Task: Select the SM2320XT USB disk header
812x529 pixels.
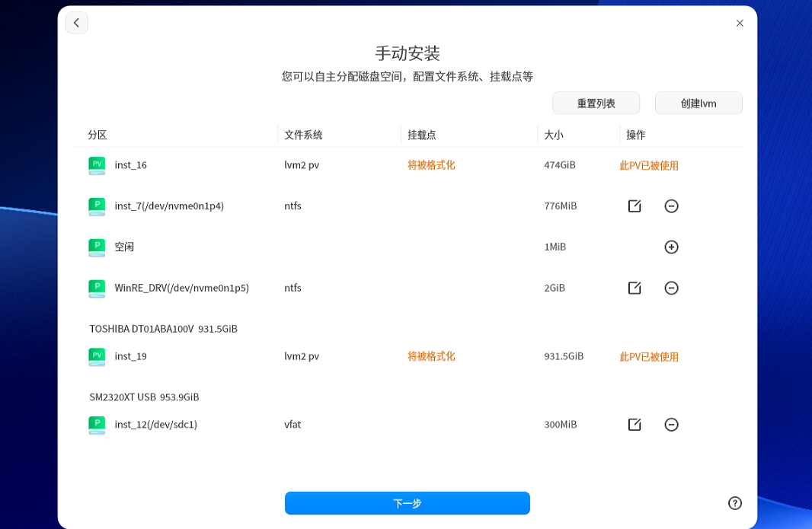Action: 144,397
